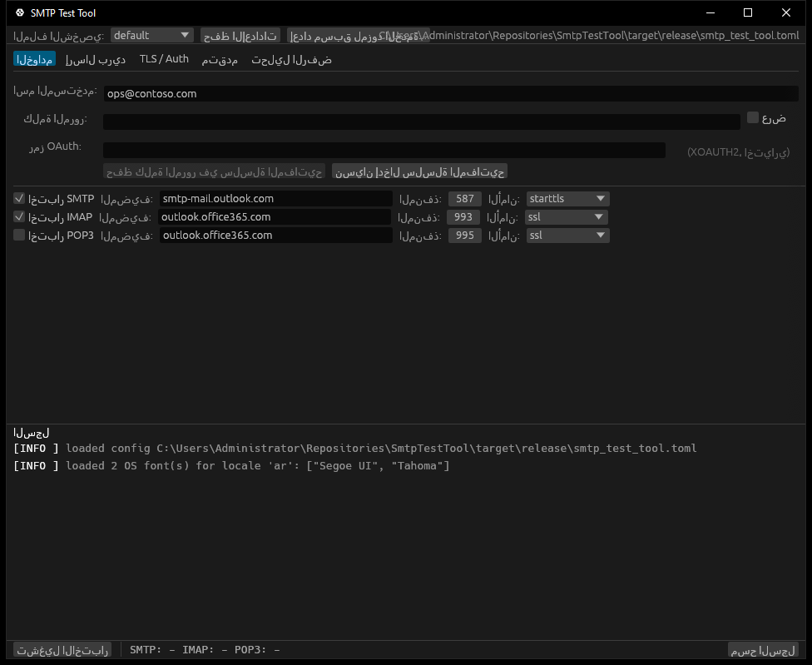The width and height of the screenshot is (812, 665).
Task: Click the مسح السجل clear log button
Action: (763, 650)
